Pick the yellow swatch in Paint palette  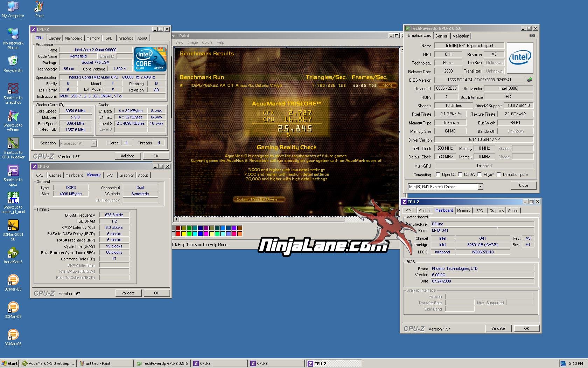183,234
